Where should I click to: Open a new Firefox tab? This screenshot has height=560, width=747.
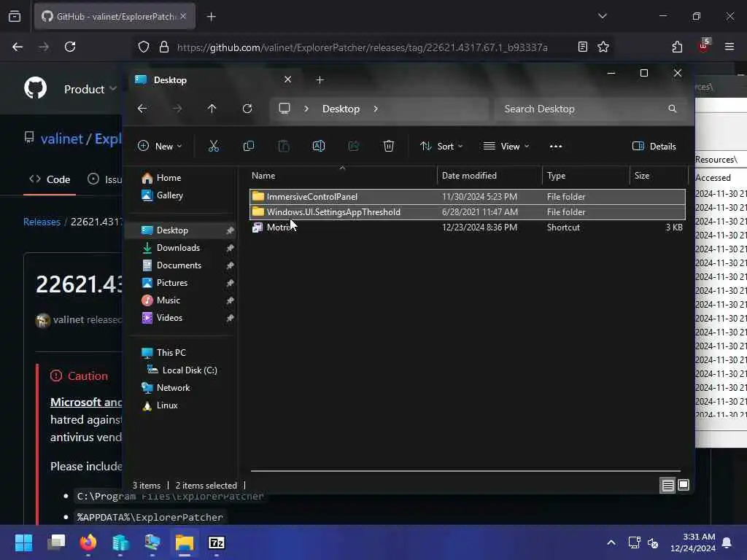pos(212,17)
